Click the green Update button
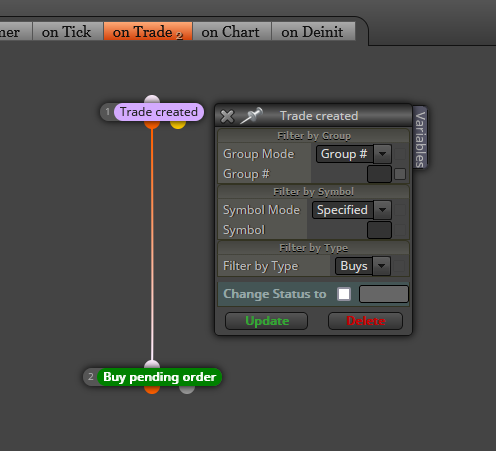Image resolution: width=496 pixels, height=451 pixels. pos(266,321)
